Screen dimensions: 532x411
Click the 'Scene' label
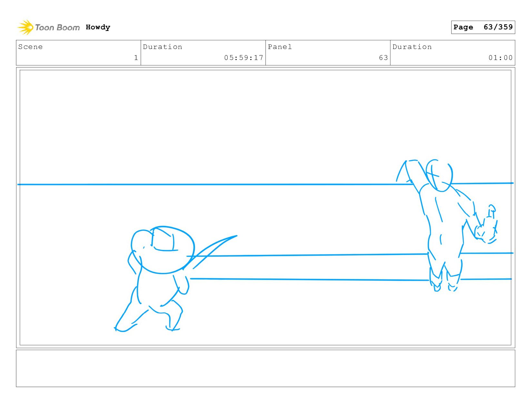pyautogui.click(x=31, y=47)
